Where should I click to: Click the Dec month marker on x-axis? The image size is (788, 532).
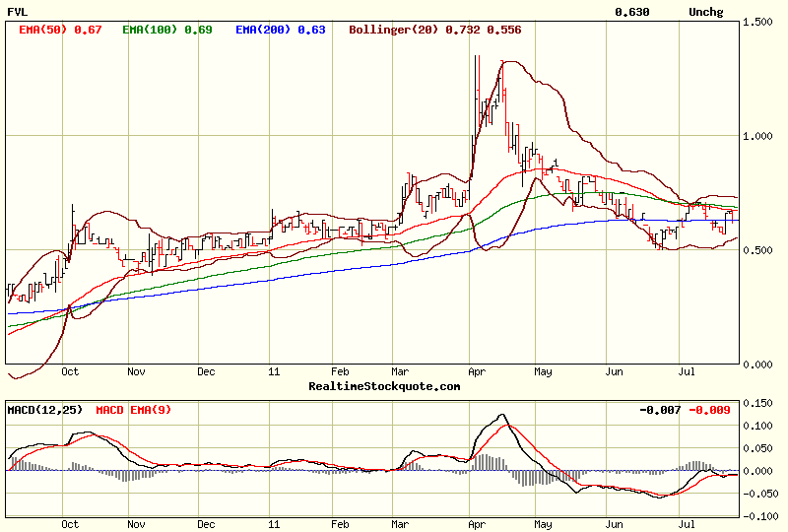pos(206,373)
